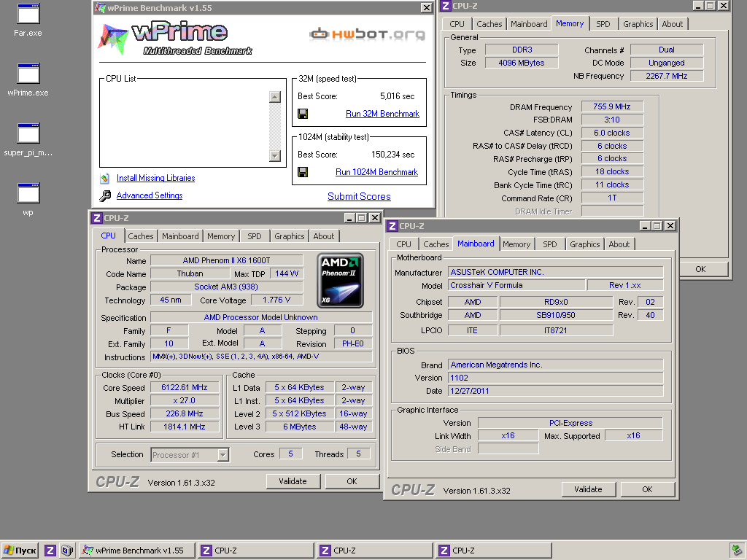The image size is (747, 560).
Task: Click NB Frequency 2267.7 MHz value
Action: (x=667, y=76)
